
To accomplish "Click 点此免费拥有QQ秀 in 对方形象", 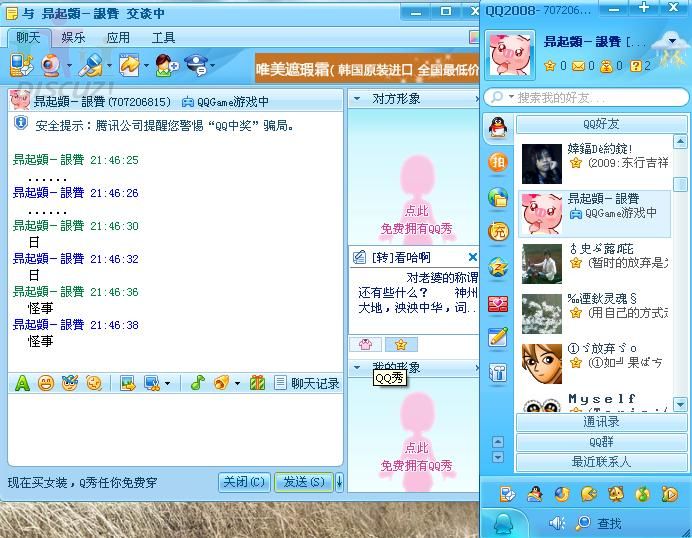I will [x=416, y=220].
